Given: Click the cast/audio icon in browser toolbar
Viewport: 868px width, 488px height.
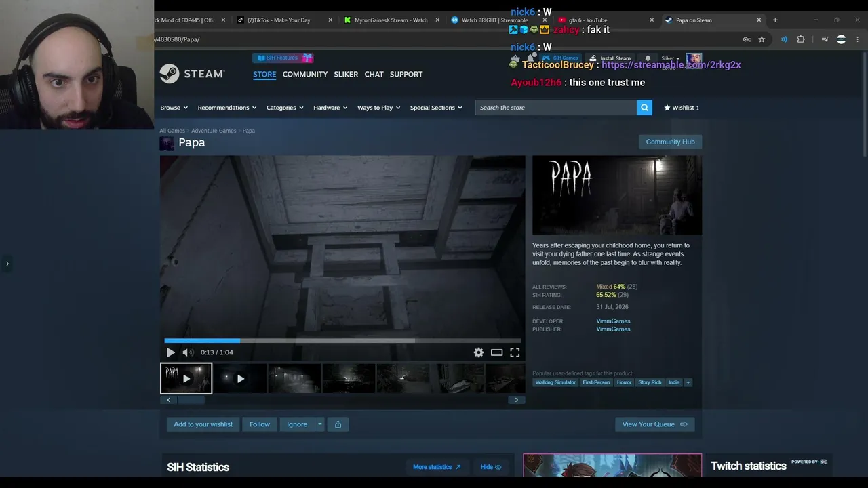Looking at the screenshot, I should 784,39.
